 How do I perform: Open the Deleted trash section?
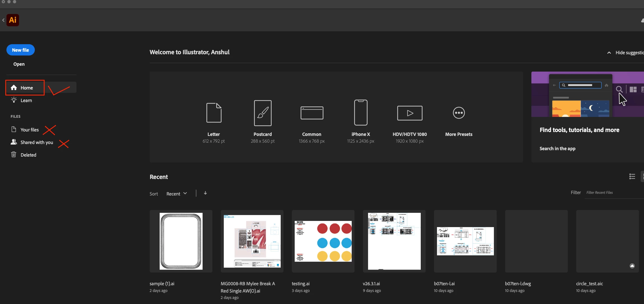click(28, 155)
